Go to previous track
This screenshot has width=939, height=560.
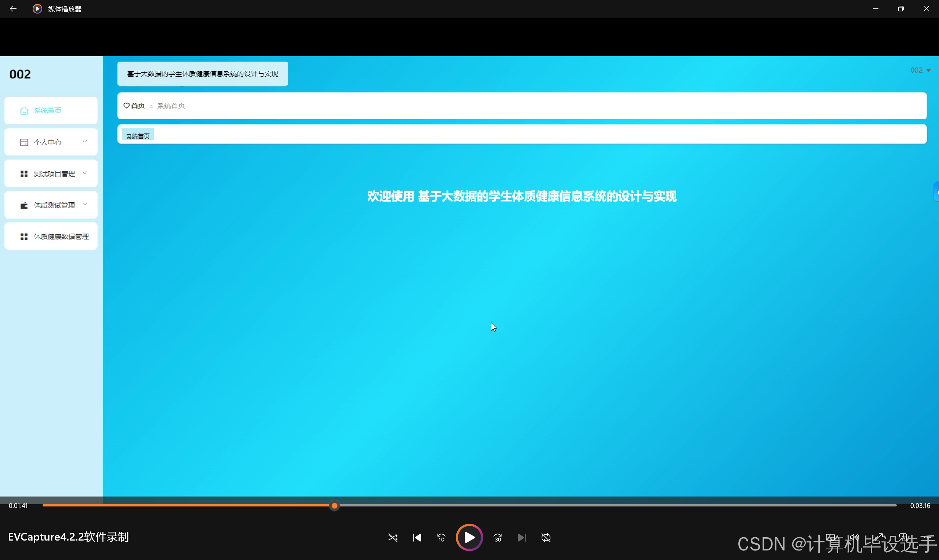[417, 537]
